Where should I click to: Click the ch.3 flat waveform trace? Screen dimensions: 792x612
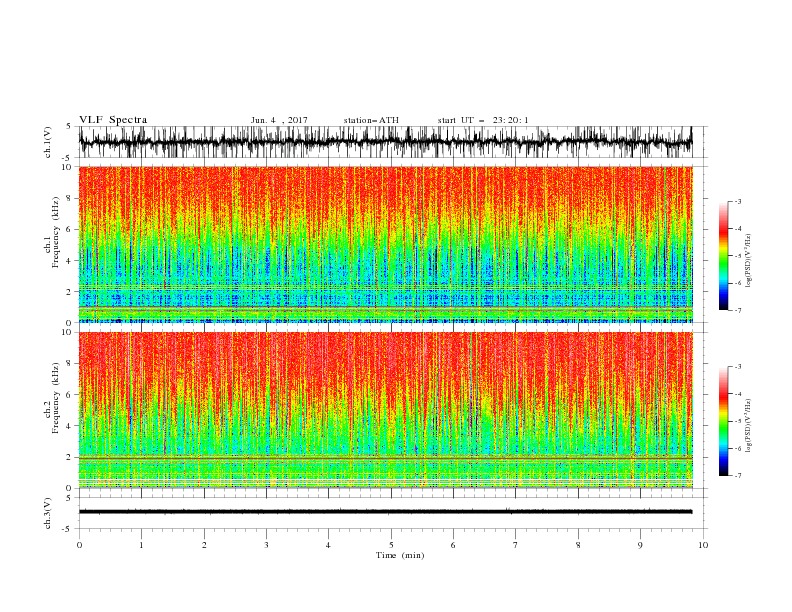coord(385,512)
